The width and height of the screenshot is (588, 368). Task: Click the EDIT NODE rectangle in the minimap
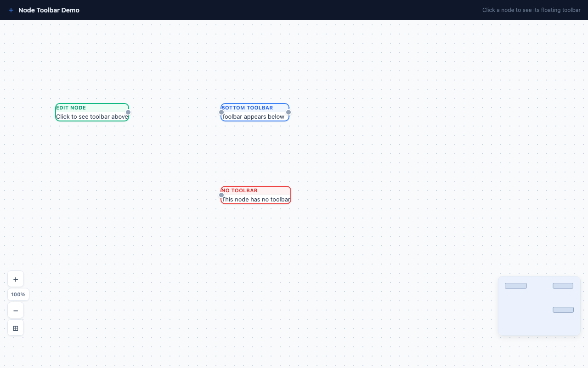point(515,286)
